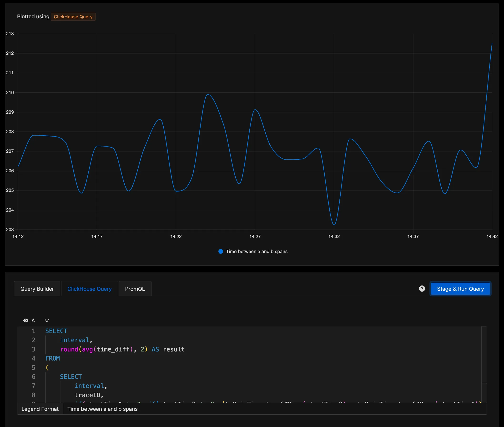Image resolution: width=504 pixels, height=427 pixels.
Task: Click the 14:12 x-axis time label
Action: point(18,237)
